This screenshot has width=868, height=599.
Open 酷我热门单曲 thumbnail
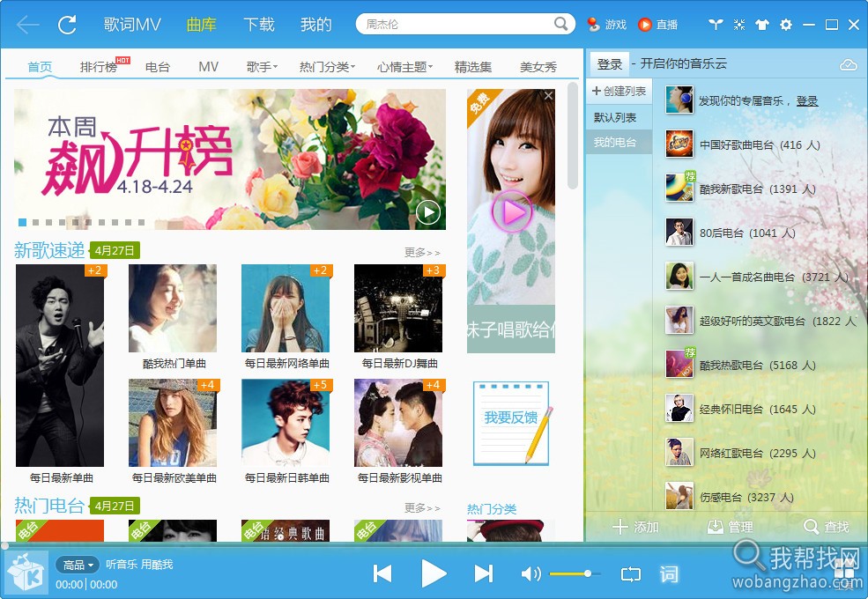(173, 308)
